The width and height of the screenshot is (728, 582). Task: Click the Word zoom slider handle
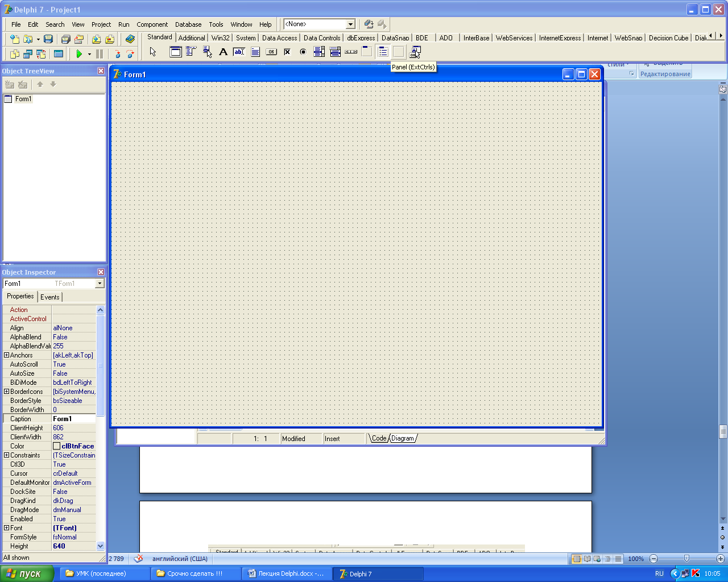(686, 559)
